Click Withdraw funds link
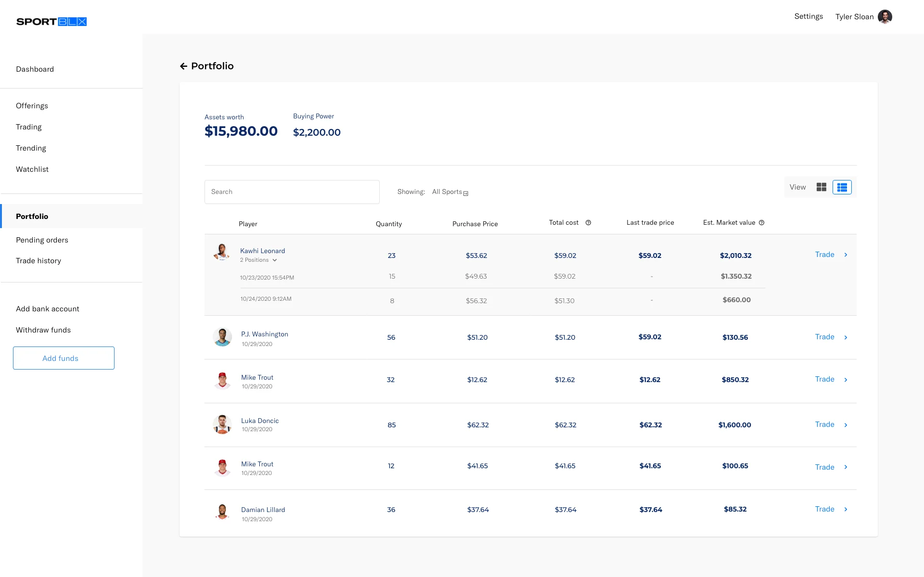The height and width of the screenshot is (577, 924). tap(43, 330)
